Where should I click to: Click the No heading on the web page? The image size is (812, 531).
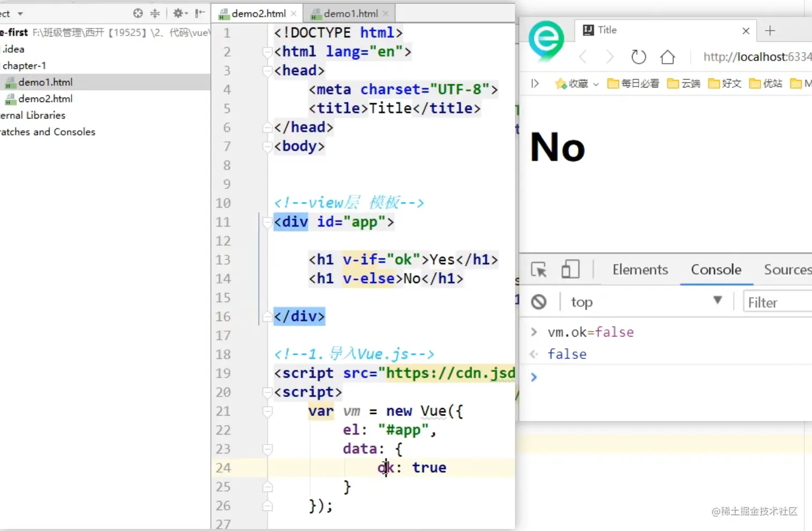coord(557,148)
